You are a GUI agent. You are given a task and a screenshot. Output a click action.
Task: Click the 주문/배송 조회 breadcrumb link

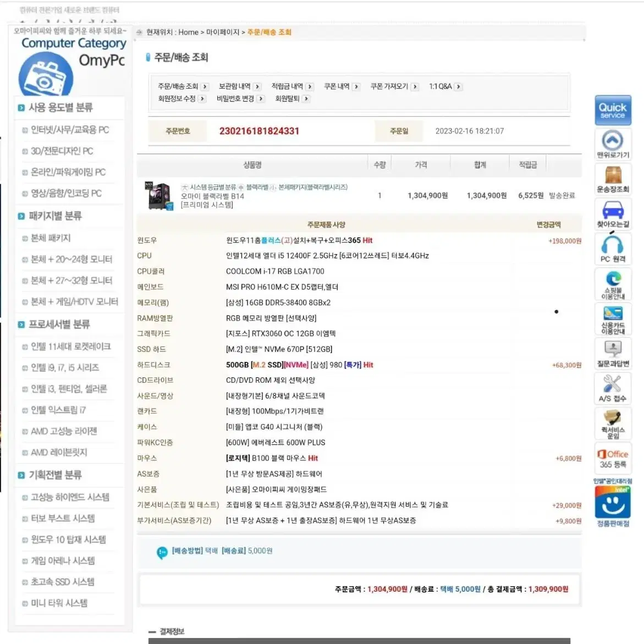[269, 32]
